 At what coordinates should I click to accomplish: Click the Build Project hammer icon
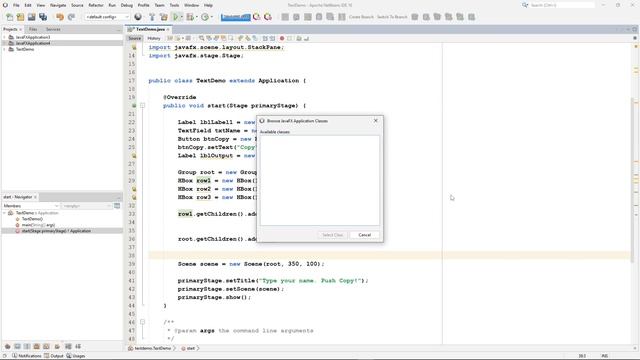[x=152, y=17]
